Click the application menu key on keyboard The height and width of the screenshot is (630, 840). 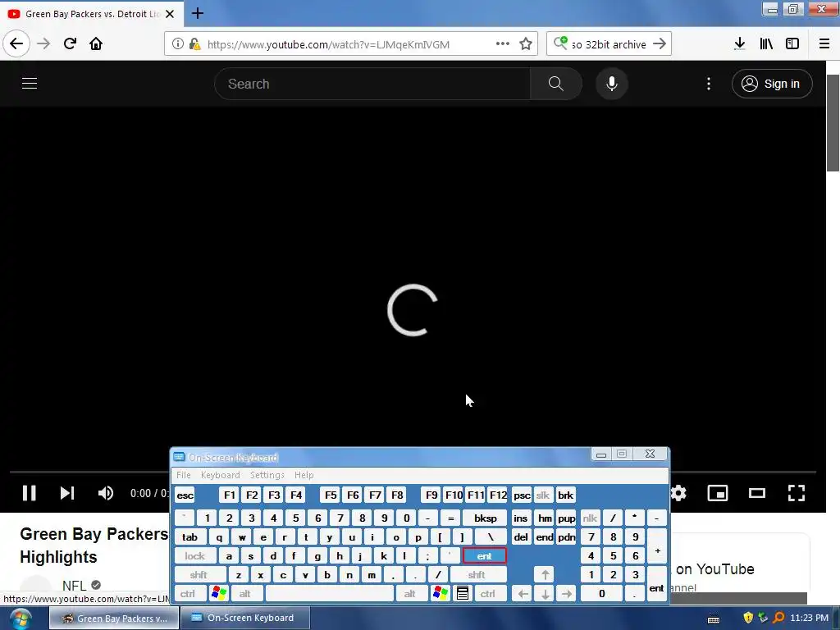point(463,594)
